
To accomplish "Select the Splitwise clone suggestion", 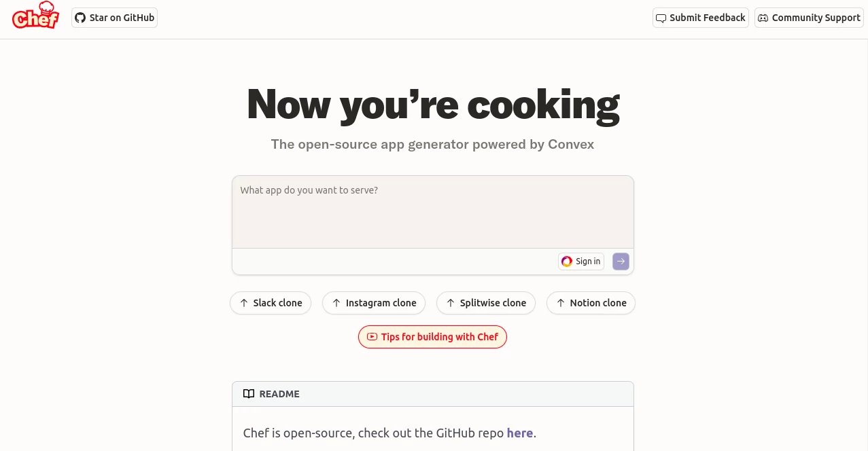I will tap(485, 303).
